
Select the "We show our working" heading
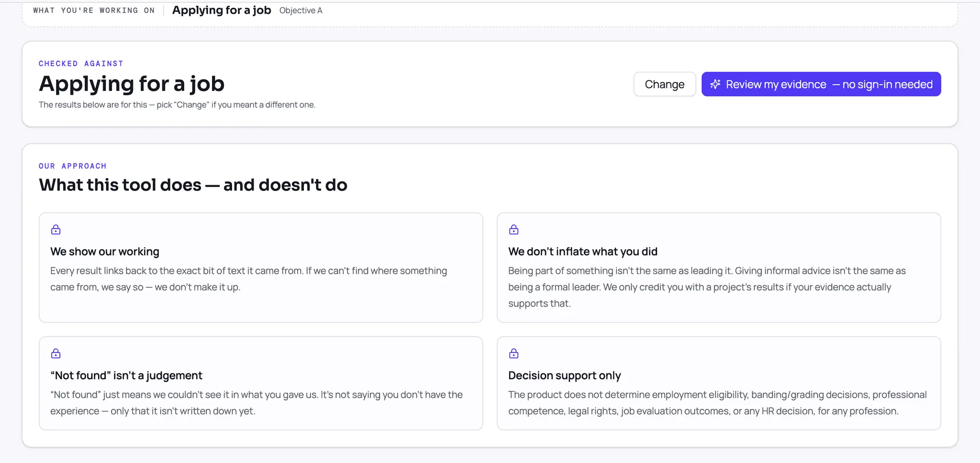(x=105, y=251)
